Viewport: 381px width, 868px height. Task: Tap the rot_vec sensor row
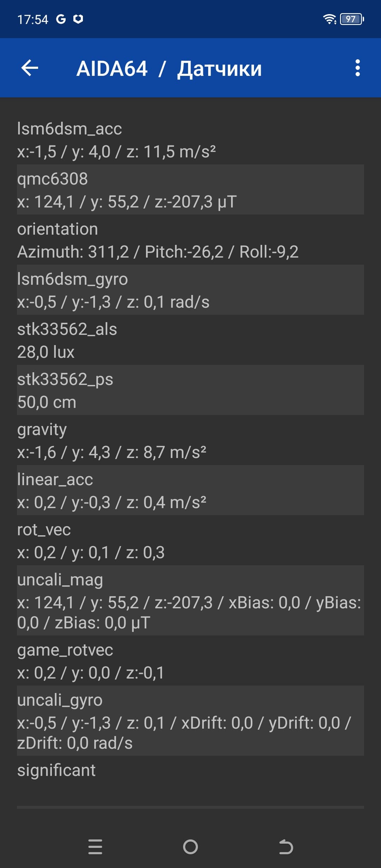tap(190, 541)
